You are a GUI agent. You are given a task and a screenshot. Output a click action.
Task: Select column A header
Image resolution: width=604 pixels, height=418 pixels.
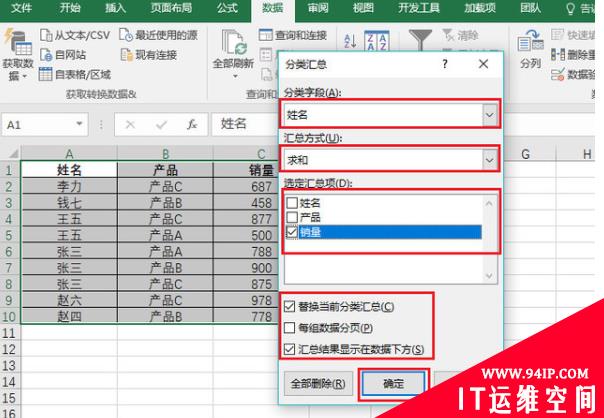coord(69,154)
